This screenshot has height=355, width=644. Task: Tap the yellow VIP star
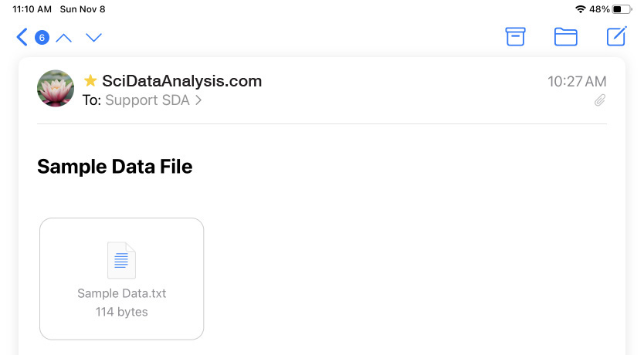(90, 80)
